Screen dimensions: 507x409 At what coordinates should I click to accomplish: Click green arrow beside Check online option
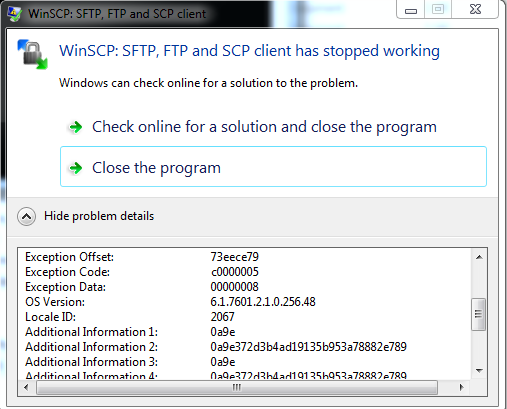(x=75, y=127)
